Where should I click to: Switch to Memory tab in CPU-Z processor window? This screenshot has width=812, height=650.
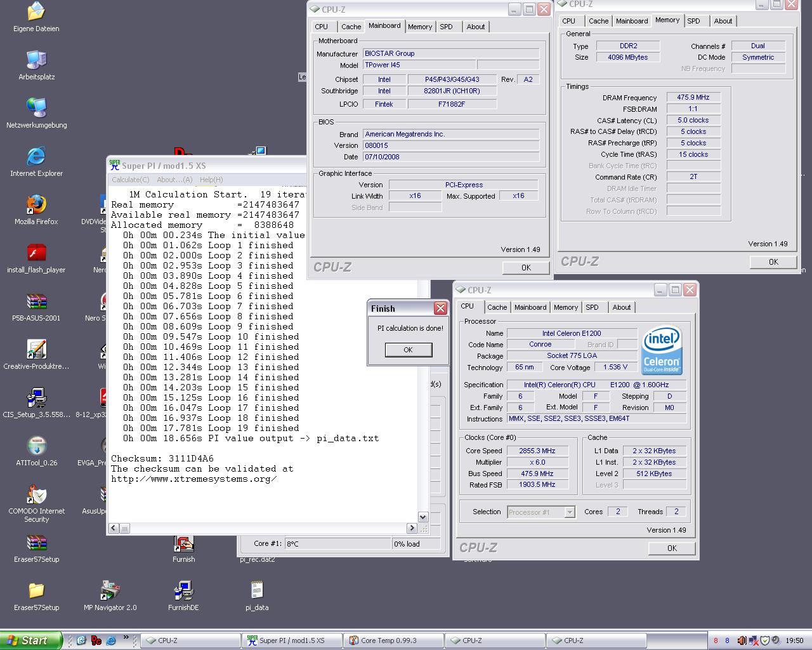click(566, 307)
